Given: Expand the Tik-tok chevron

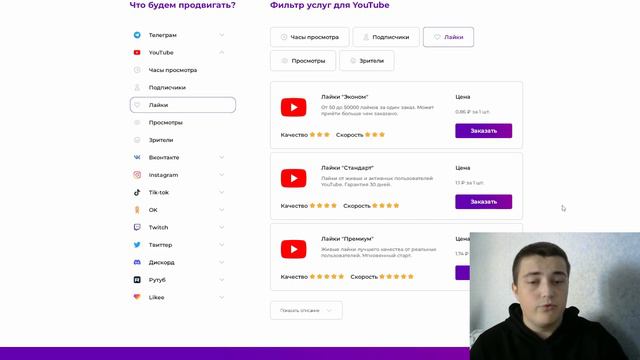Looking at the screenshot, I should [x=222, y=192].
